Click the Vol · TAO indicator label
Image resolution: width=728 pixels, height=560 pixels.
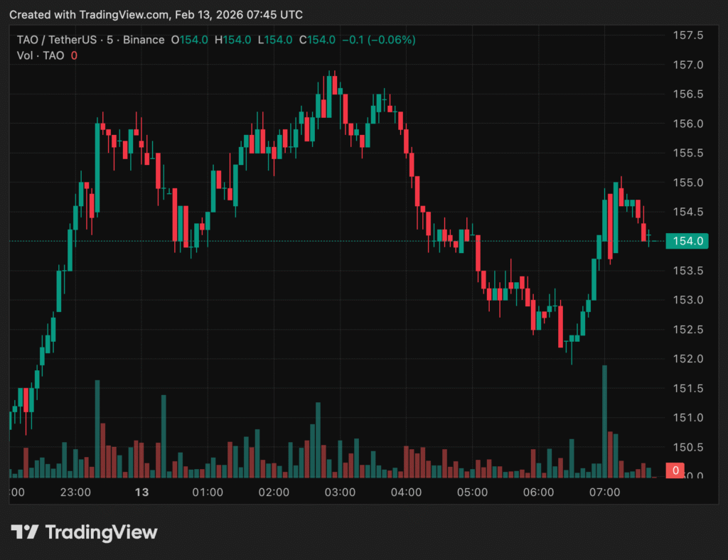tap(41, 55)
